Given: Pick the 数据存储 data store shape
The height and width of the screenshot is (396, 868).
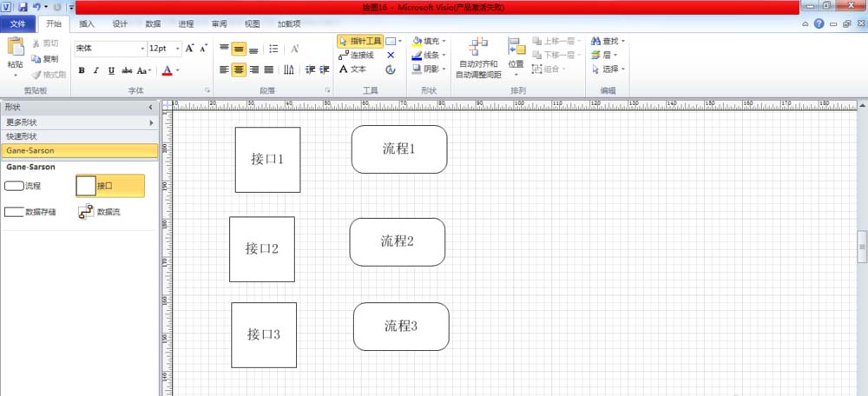Looking at the screenshot, I should [14, 211].
